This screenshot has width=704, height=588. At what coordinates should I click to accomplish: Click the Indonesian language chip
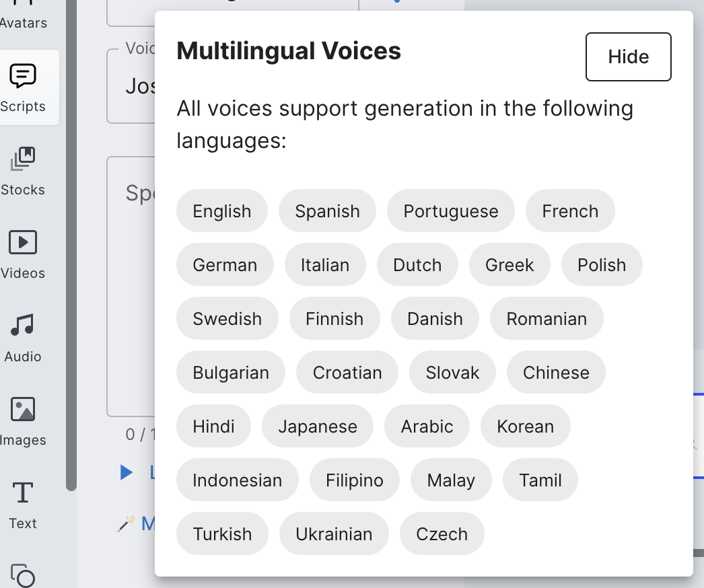pos(238,480)
